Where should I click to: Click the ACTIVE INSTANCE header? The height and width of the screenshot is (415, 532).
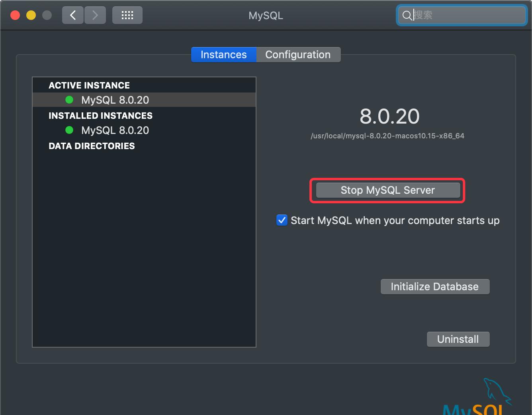click(89, 85)
